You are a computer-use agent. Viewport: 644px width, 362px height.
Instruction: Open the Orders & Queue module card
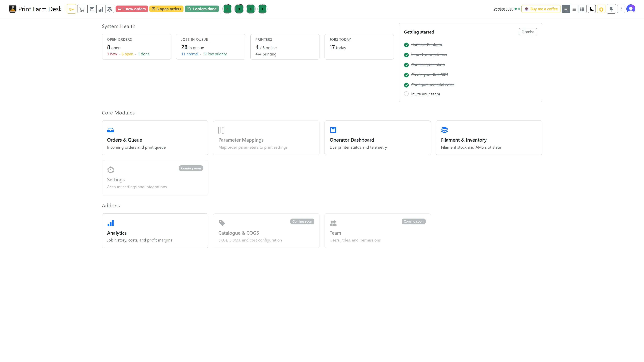(155, 138)
